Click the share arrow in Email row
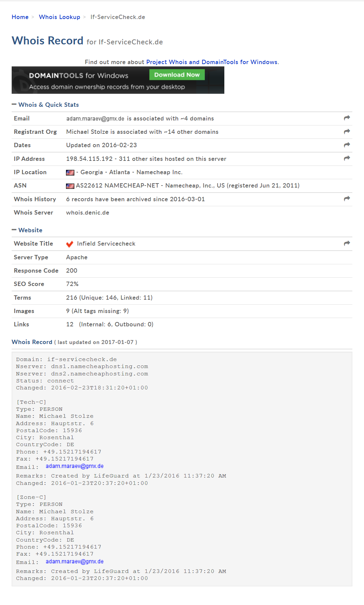 click(x=347, y=118)
